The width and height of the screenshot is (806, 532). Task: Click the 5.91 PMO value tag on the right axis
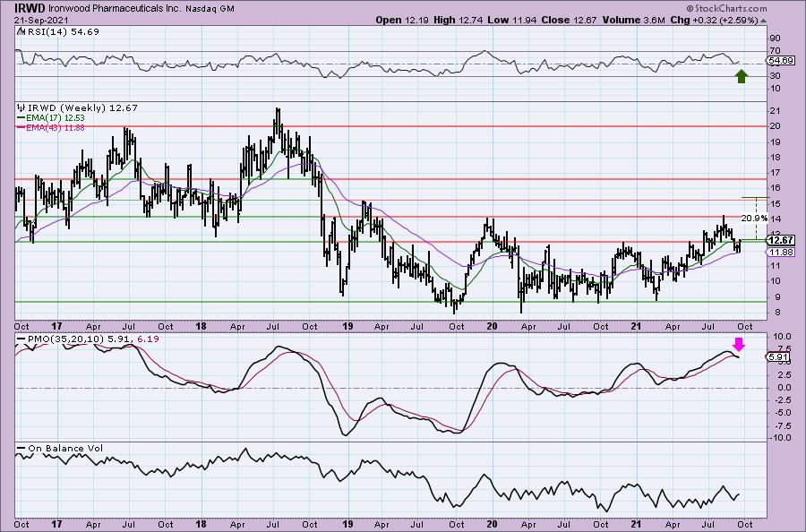coord(779,356)
